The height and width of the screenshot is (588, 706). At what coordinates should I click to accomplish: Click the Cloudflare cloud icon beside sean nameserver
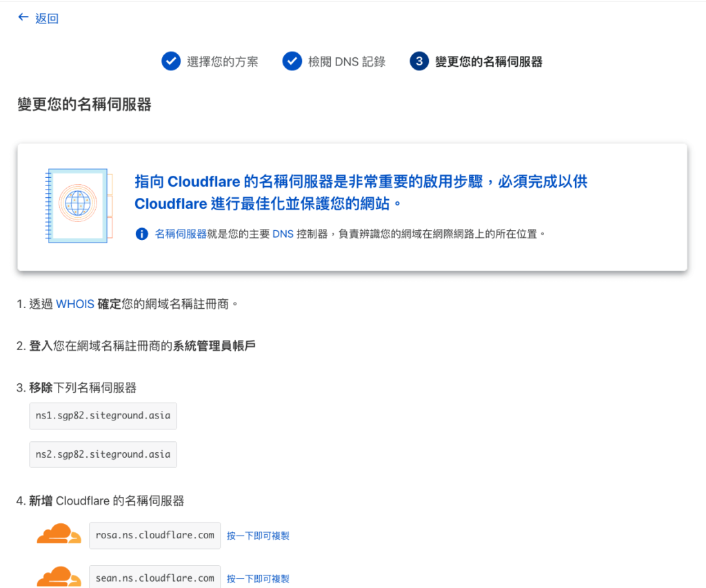(x=59, y=577)
